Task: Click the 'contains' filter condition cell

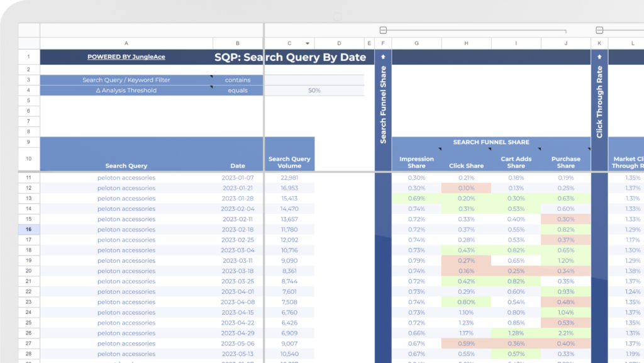Action: coord(238,80)
